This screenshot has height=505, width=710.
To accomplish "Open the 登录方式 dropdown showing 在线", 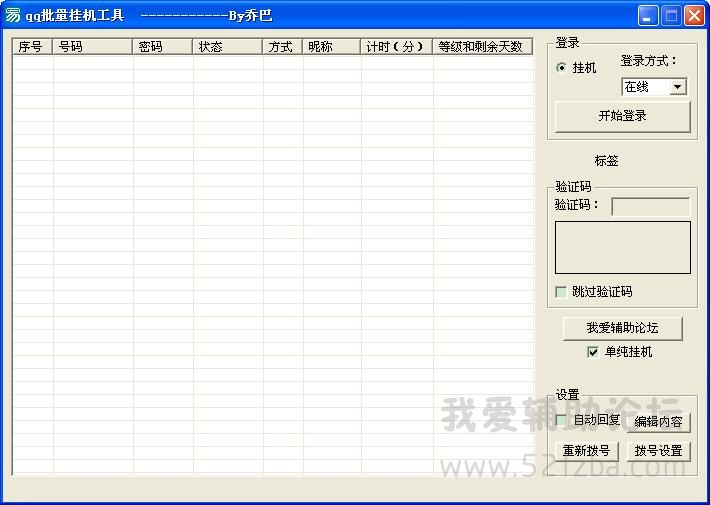I will point(654,87).
